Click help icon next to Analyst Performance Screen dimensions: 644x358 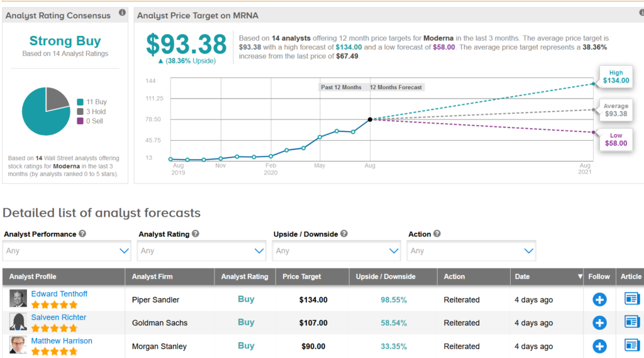(82, 234)
